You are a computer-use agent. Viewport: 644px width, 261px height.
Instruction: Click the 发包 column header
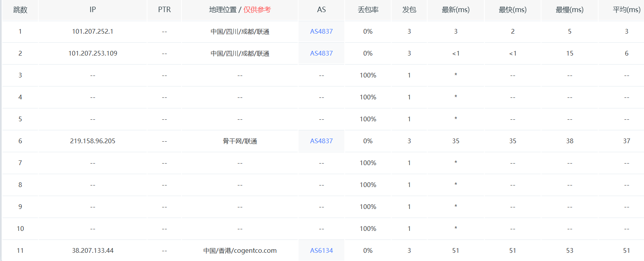[409, 10]
